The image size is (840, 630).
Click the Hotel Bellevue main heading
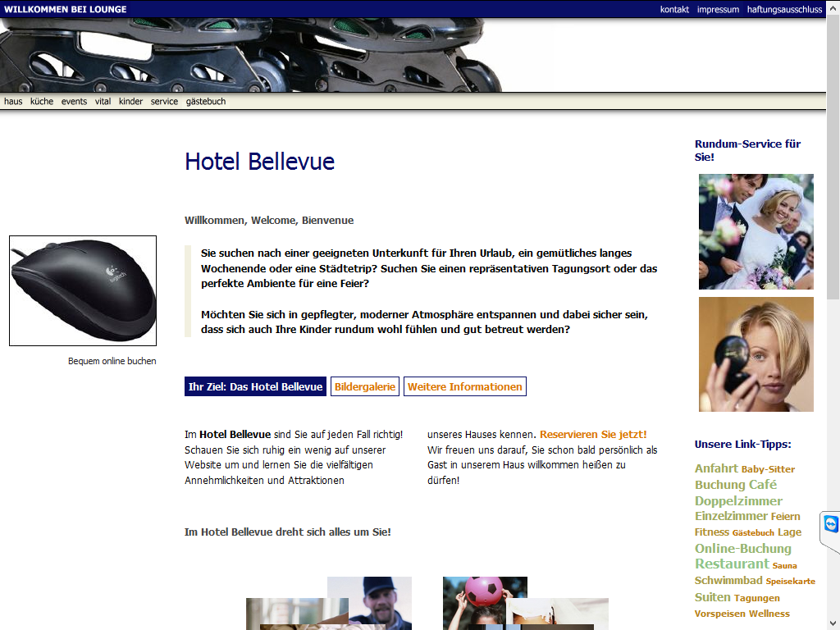[260, 162]
